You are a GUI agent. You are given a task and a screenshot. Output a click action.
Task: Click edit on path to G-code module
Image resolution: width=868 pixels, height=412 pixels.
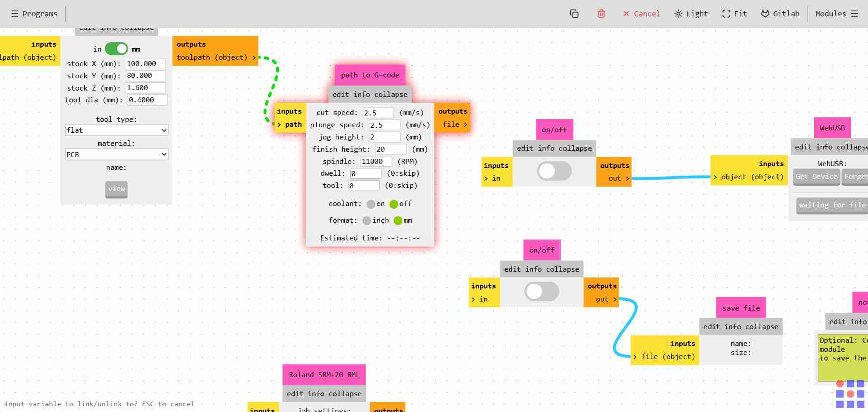[341, 94]
